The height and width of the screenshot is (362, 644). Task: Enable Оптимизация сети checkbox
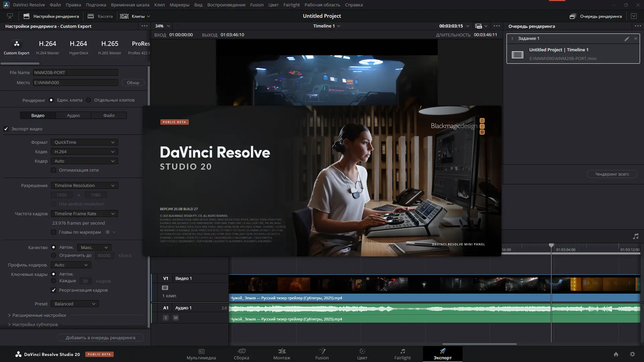pos(53,170)
